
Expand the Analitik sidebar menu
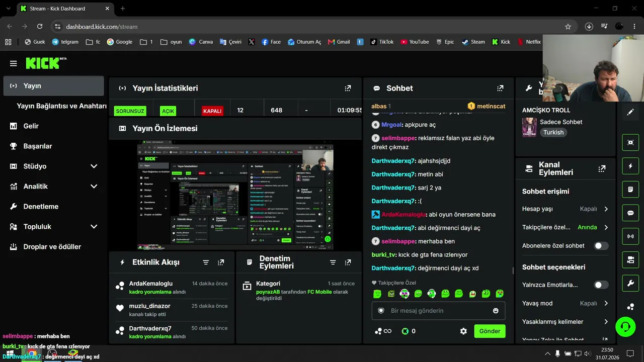[94, 187]
